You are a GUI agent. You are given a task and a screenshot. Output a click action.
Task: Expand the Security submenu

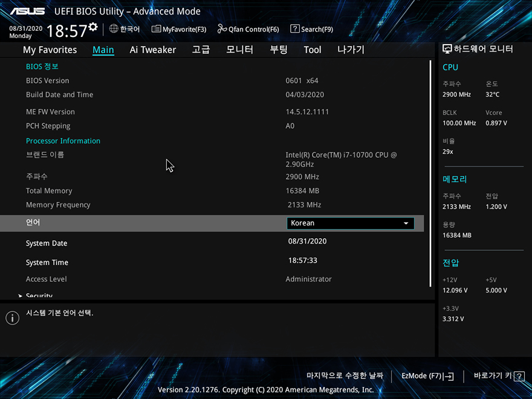[39, 296]
